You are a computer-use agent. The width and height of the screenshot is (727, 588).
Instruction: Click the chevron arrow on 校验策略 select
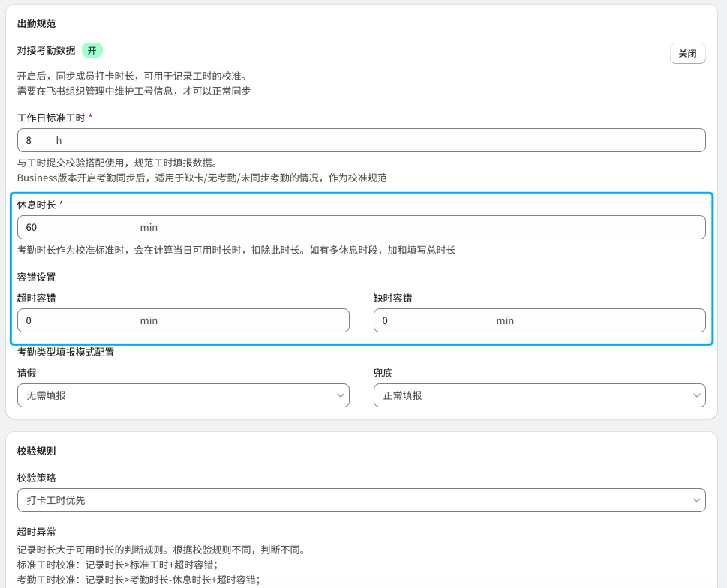697,500
